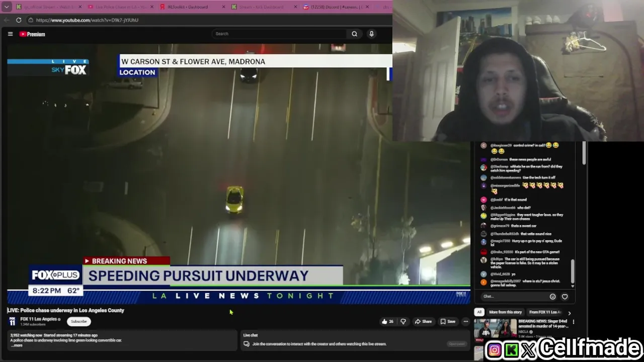The image size is (644, 362).
Task: Dislike the video with thumbs down
Action: click(403, 321)
